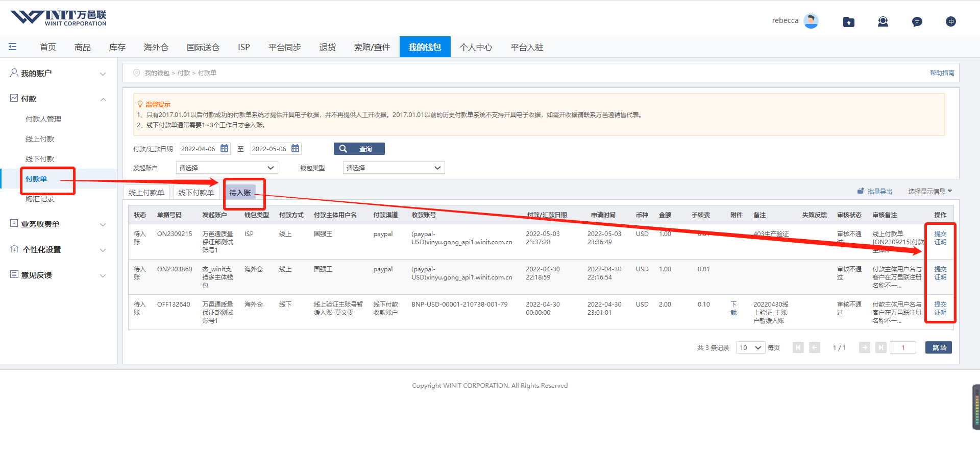
Task: Go to the last page arrow
Action: [881, 347]
